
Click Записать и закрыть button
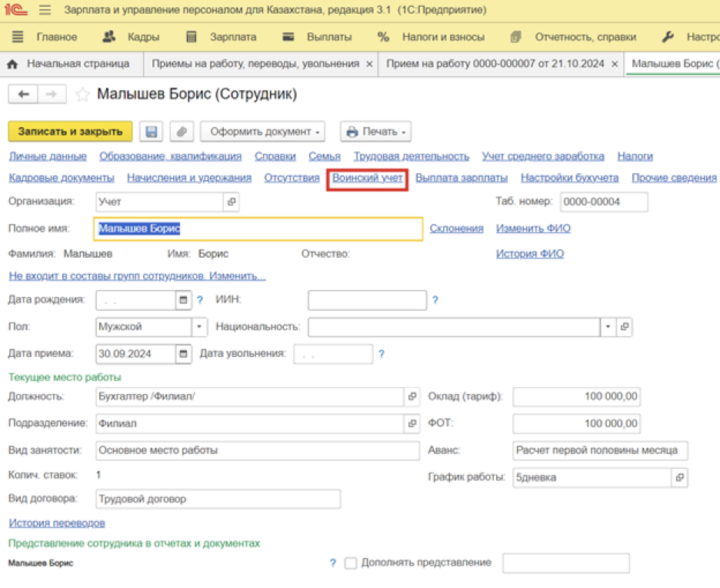[70, 132]
